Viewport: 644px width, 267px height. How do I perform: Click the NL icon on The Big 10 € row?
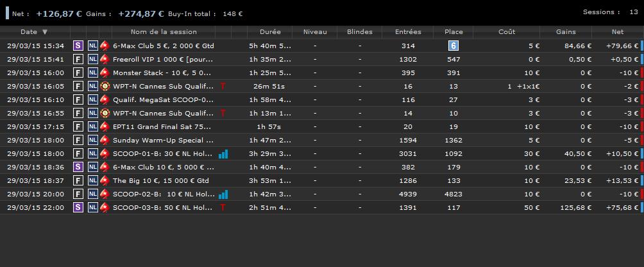[x=93, y=180]
